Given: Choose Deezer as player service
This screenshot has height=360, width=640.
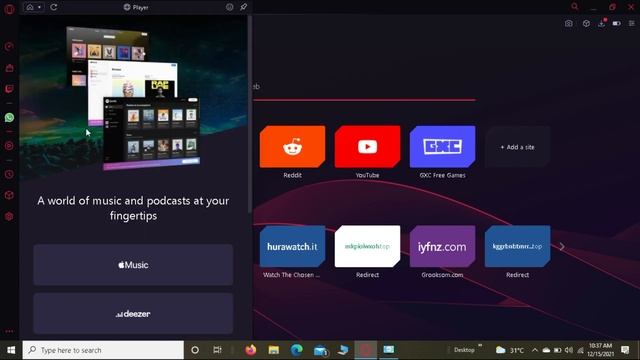Looking at the screenshot, I should pyautogui.click(x=133, y=313).
